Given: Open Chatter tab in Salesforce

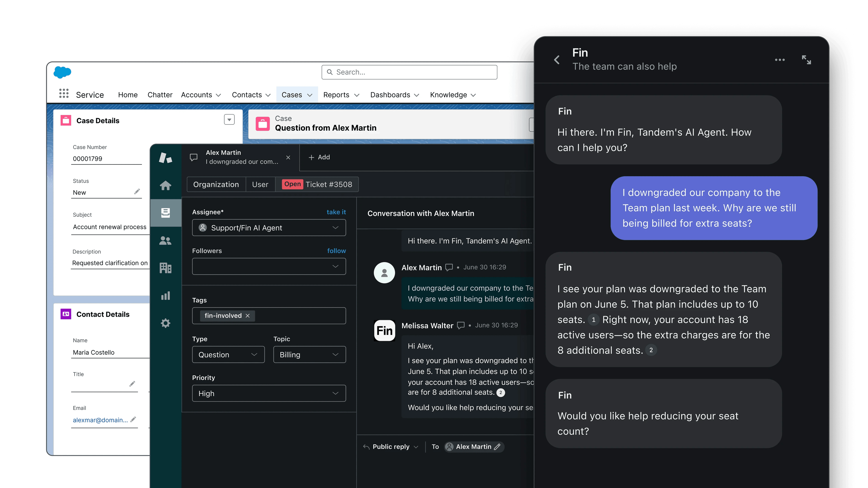Looking at the screenshot, I should (160, 95).
